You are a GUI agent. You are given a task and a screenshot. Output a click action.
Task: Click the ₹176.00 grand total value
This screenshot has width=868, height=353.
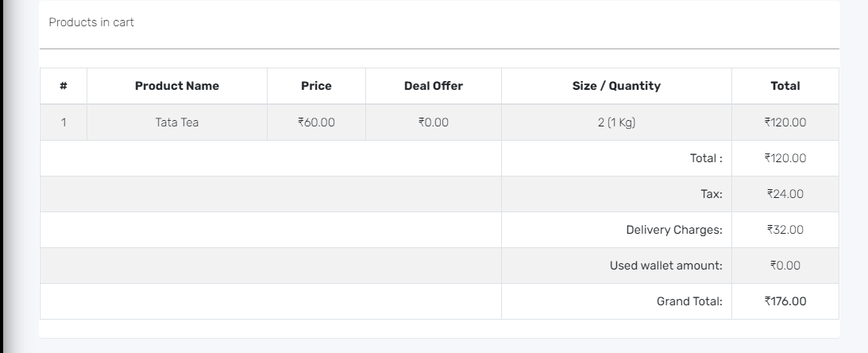[785, 301]
